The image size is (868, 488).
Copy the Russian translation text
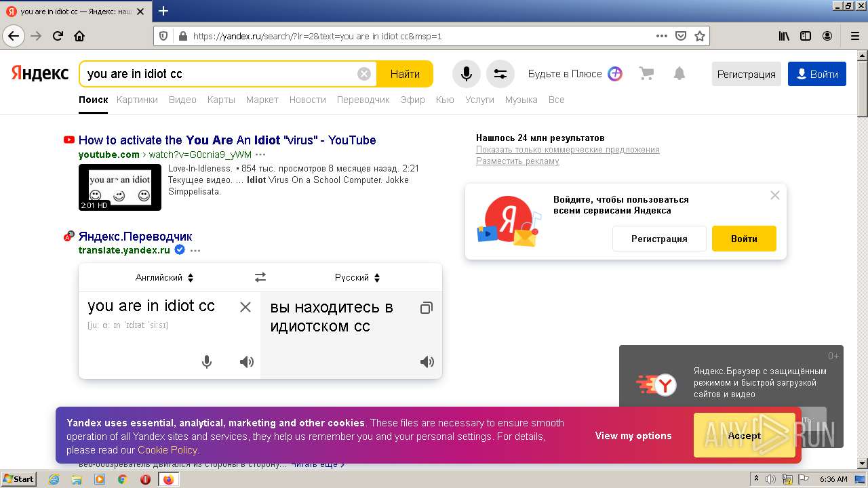[x=426, y=308]
